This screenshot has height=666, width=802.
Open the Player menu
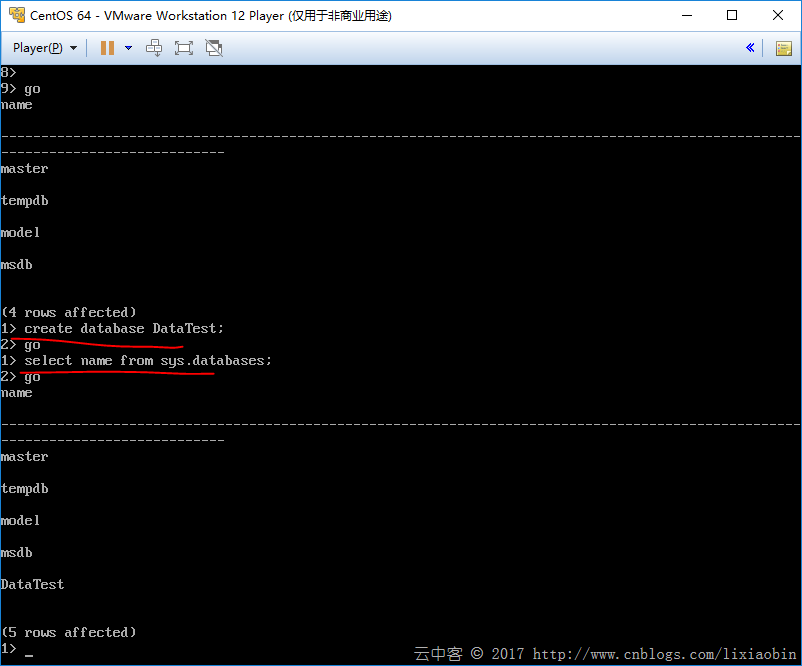44,48
